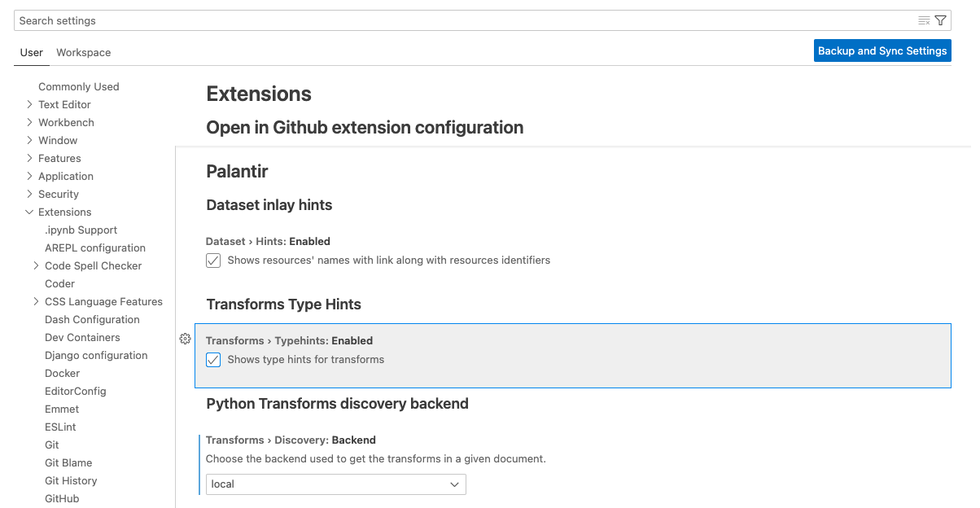
Task: Click Python Transforms discovery backend heading
Action: 337,404
